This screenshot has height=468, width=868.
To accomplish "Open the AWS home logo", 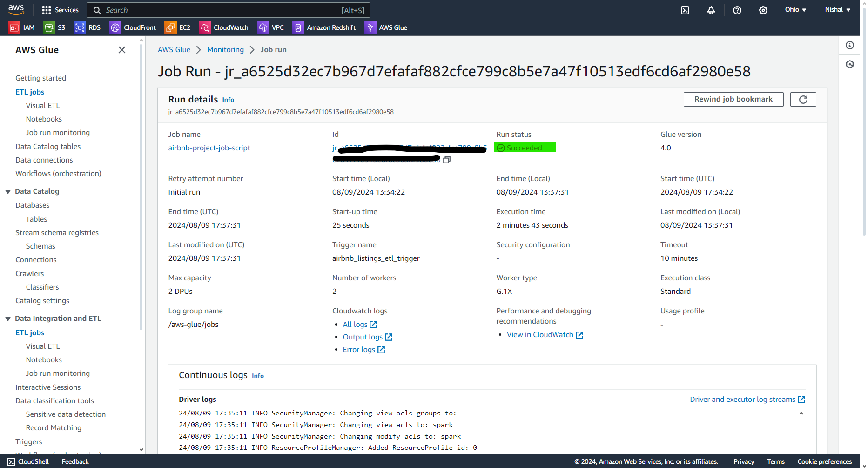I will tap(16, 9).
